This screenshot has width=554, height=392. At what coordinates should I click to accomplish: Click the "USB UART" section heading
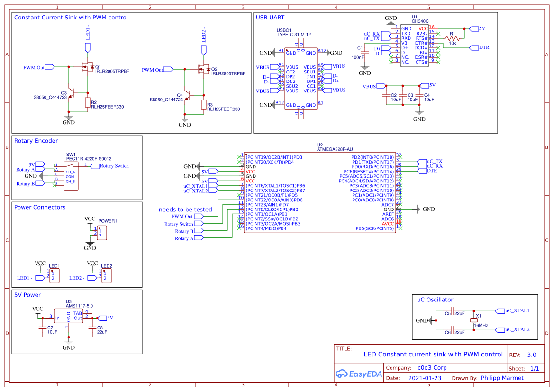[x=270, y=18]
